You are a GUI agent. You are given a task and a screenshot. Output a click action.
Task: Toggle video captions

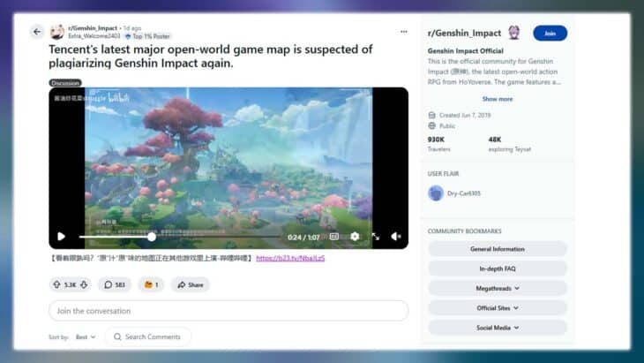click(x=333, y=237)
